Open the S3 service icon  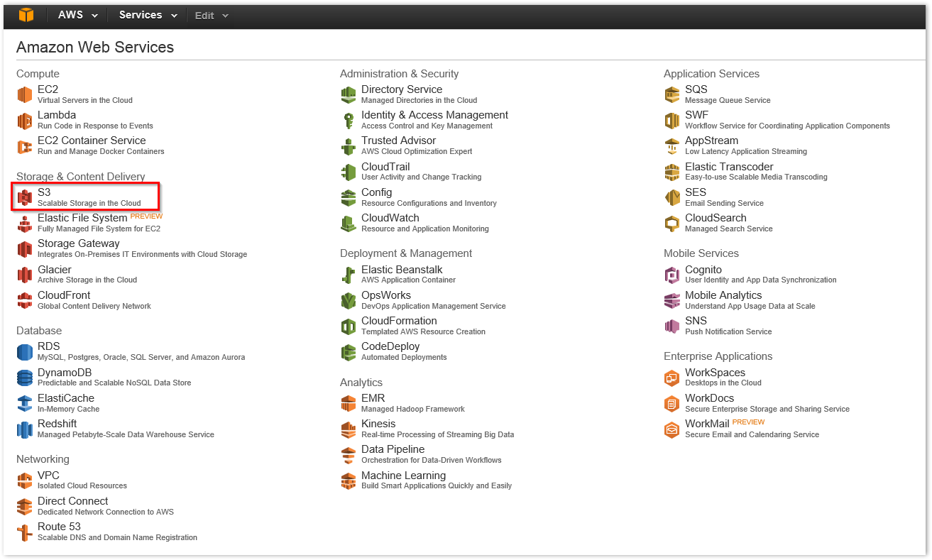point(25,197)
